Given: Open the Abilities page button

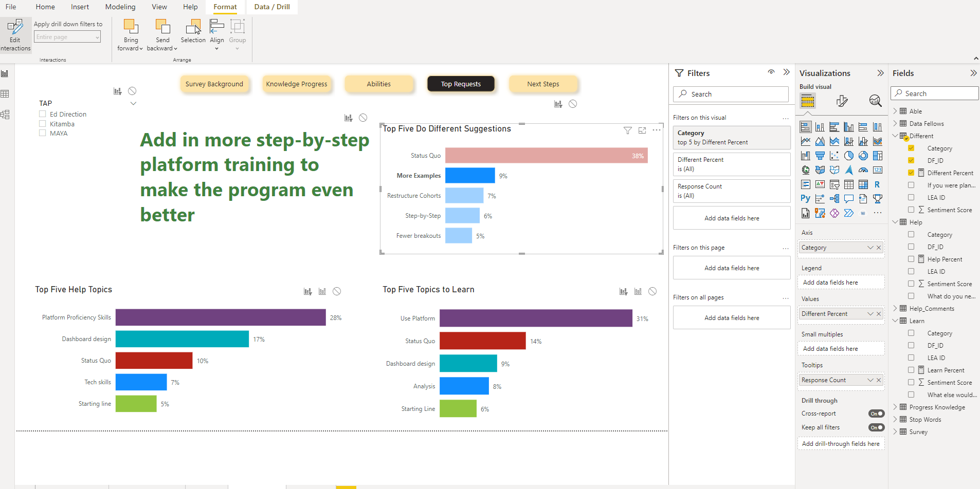Looking at the screenshot, I should tap(379, 84).
